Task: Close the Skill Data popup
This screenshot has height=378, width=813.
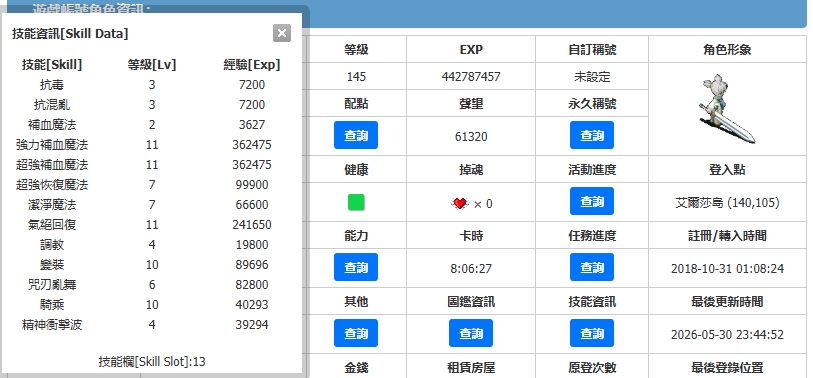Action: click(x=282, y=33)
